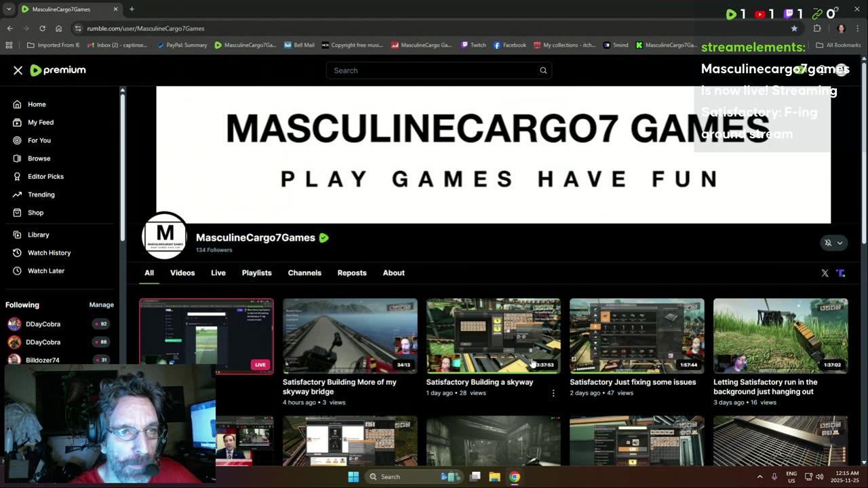Open Satisfactory Just fixing some issues thumbnail
Image resolution: width=868 pixels, height=488 pixels.
point(637,336)
